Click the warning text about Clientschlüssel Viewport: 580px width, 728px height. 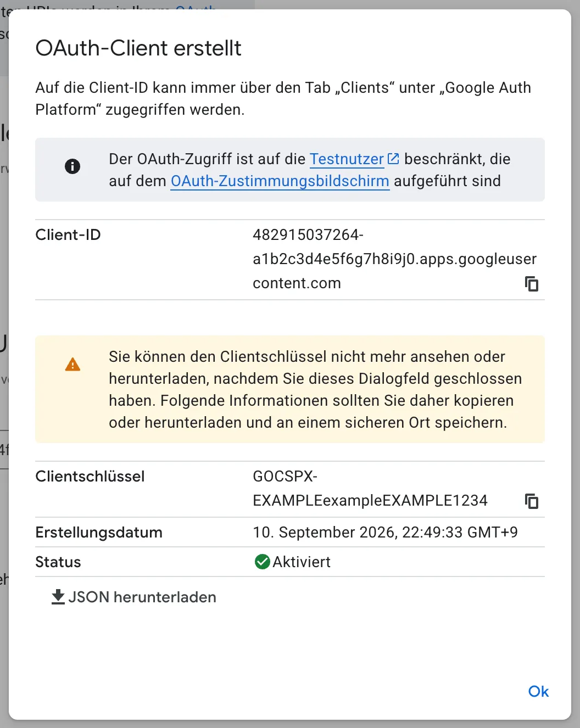click(x=315, y=389)
